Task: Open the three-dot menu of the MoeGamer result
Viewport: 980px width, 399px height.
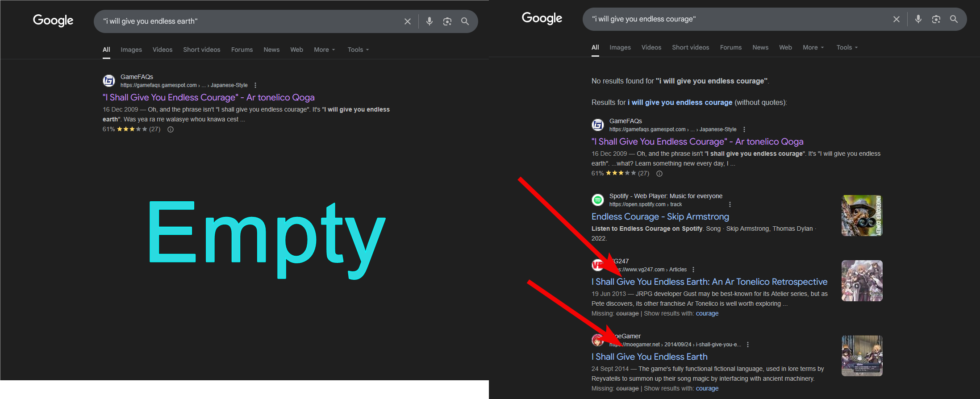Action: (x=748, y=345)
